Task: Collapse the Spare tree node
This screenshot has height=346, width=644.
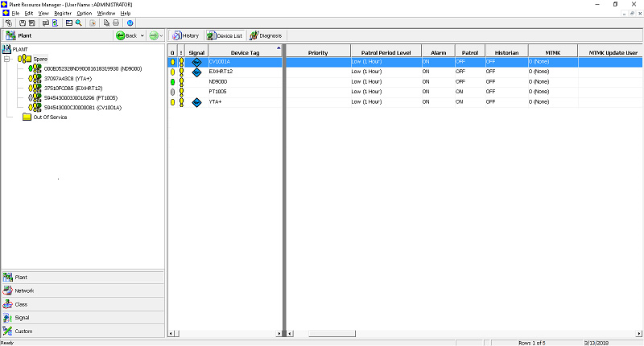Action: click(x=7, y=59)
